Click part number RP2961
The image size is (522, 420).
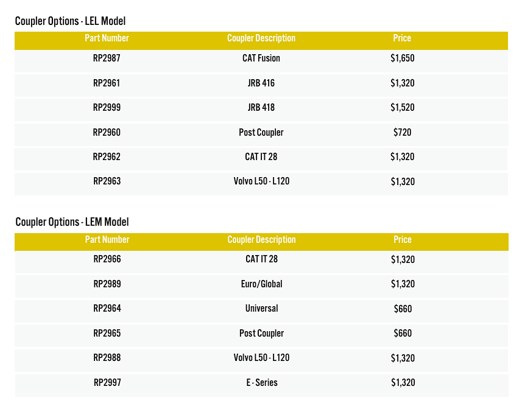(107, 83)
